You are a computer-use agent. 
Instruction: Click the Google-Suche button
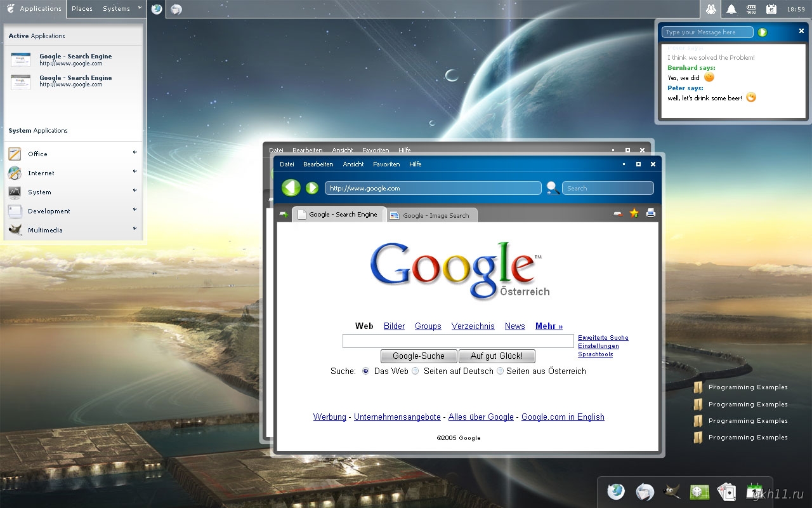[419, 356]
